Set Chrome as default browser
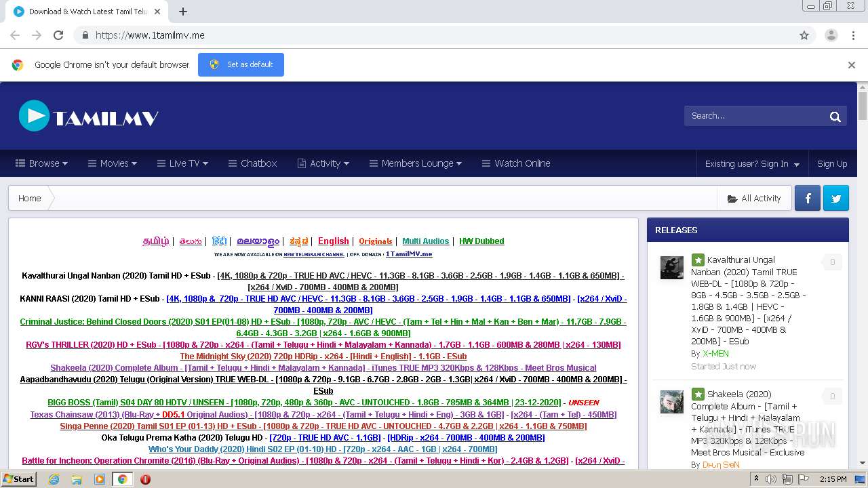 (x=241, y=65)
